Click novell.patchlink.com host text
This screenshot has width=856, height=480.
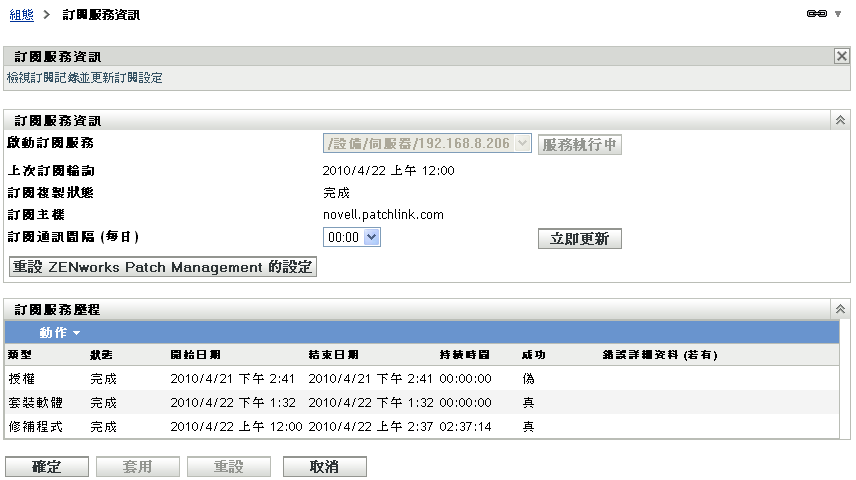click(383, 215)
